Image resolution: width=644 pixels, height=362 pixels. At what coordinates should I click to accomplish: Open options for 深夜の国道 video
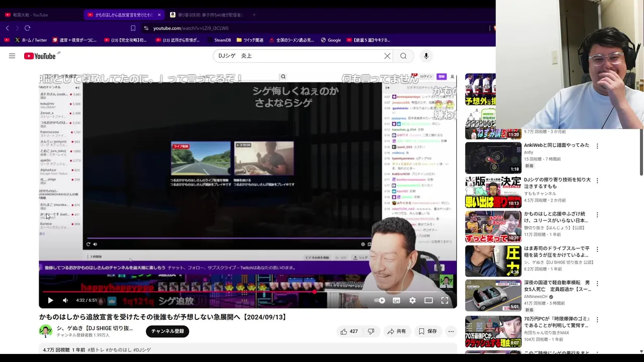coord(597,283)
